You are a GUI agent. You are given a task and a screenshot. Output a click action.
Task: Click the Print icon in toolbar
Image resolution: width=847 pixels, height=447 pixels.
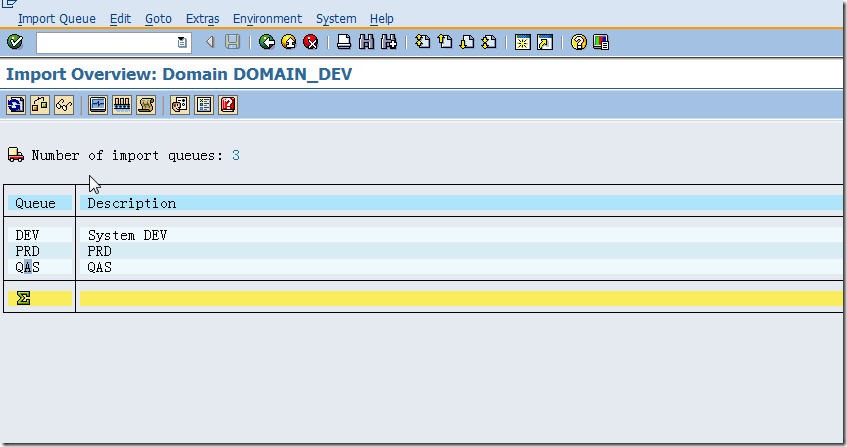coord(344,42)
